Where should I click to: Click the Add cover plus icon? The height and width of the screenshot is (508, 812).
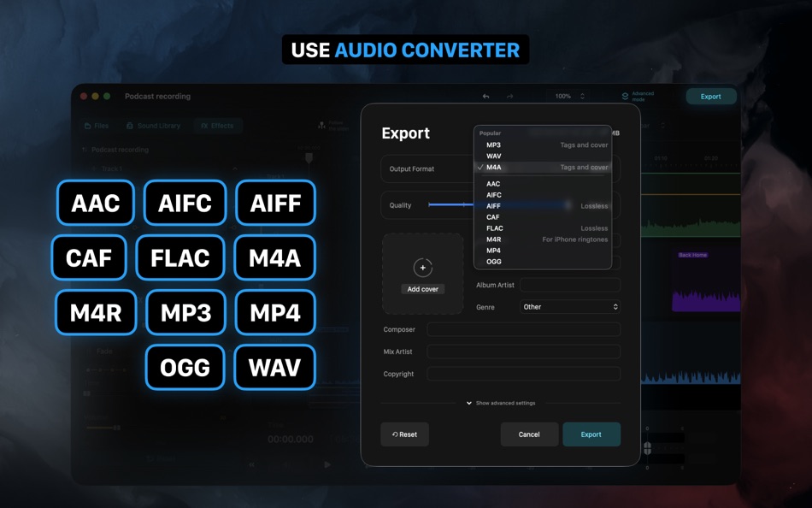coord(422,268)
